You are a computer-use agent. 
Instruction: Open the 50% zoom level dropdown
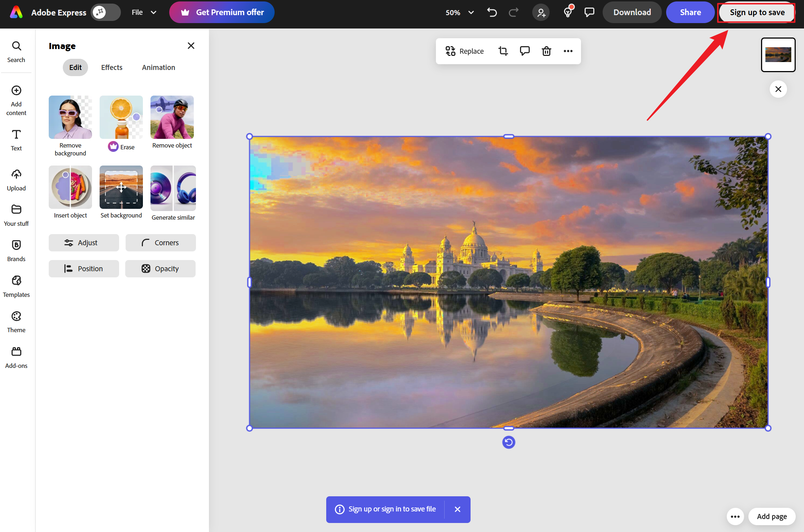pos(459,12)
